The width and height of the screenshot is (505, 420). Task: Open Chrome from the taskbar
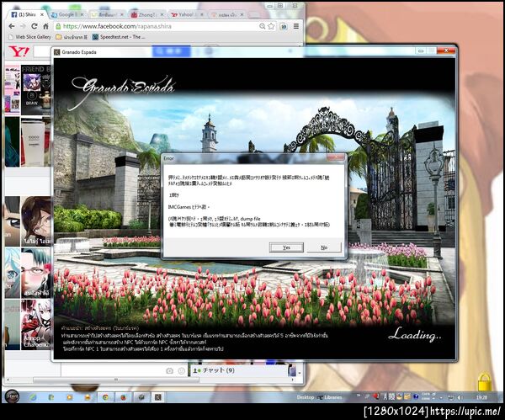(x=106, y=397)
